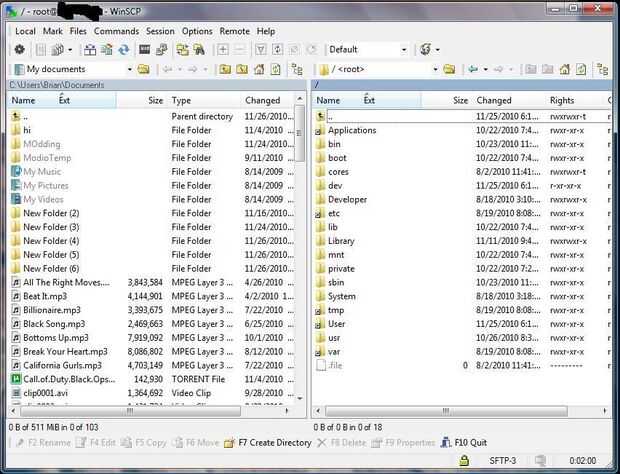Viewport: 620px width, 474px height.
Task: Refresh the local panel directory icon
Action: tap(276, 70)
